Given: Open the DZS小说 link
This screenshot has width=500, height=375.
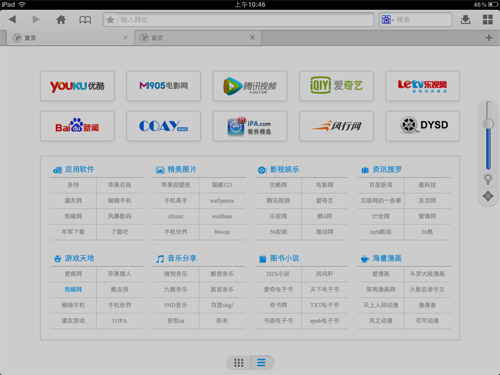Looking at the screenshot, I should [x=278, y=274].
